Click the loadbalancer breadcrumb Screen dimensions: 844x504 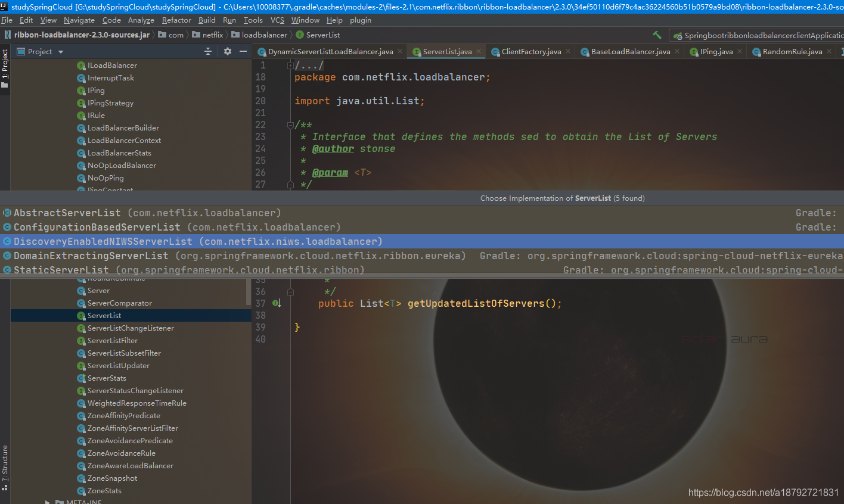(259, 35)
